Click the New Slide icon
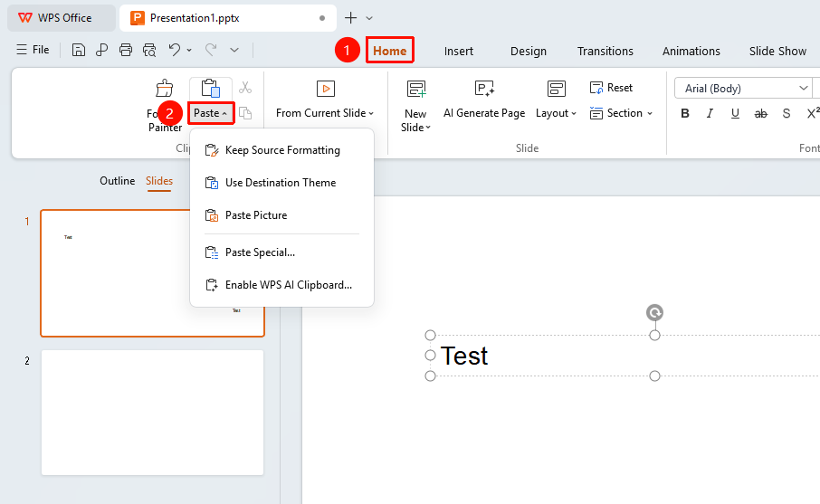This screenshot has width=820, height=504. point(416,89)
